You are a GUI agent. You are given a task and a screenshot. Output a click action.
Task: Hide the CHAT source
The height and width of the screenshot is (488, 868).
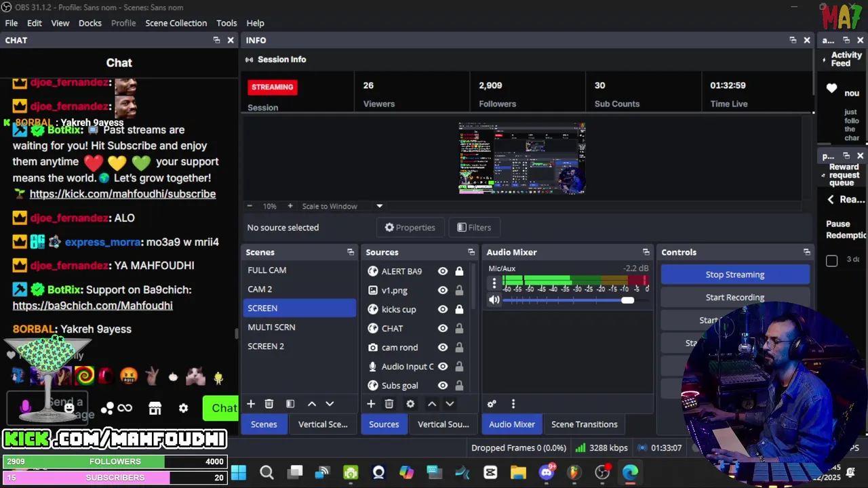coord(443,328)
